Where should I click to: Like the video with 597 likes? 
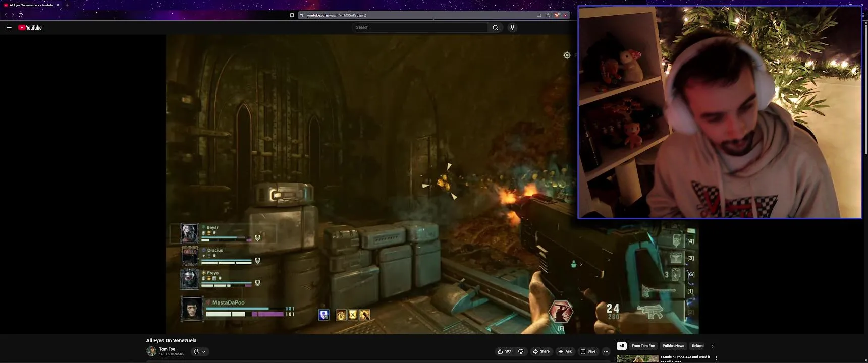[x=504, y=351]
